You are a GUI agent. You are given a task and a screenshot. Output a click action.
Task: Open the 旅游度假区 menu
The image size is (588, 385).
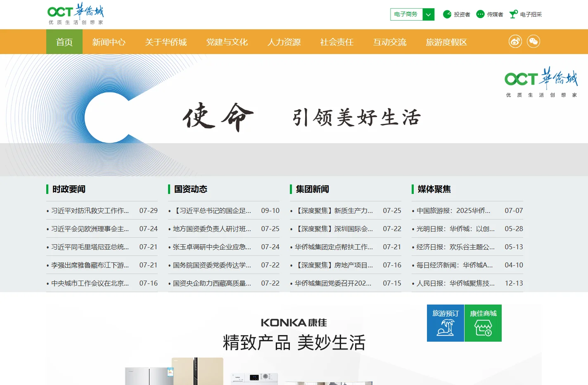pos(446,42)
